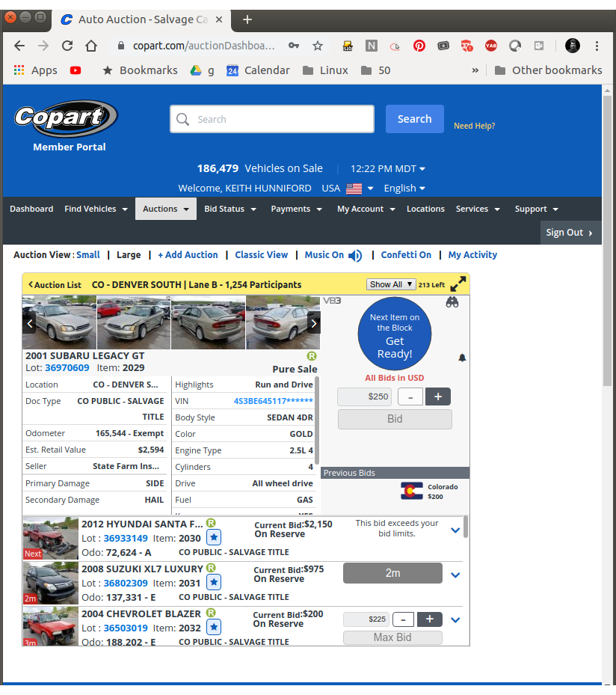Image resolution: width=616 pixels, height=695 pixels.
Task: Decrease the $250 bid with minus button
Action: (x=410, y=397)
